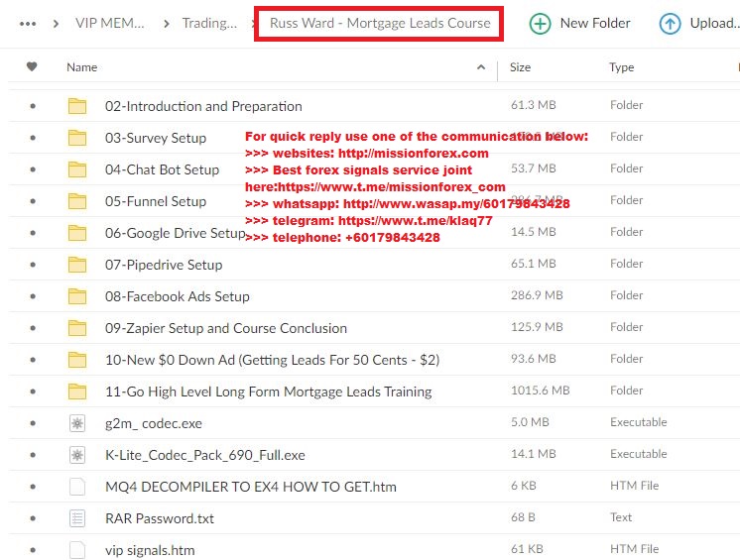Click the Upload arrow icon
The width and height of the screenshot is (740, 560).
[x=670, y=24]
